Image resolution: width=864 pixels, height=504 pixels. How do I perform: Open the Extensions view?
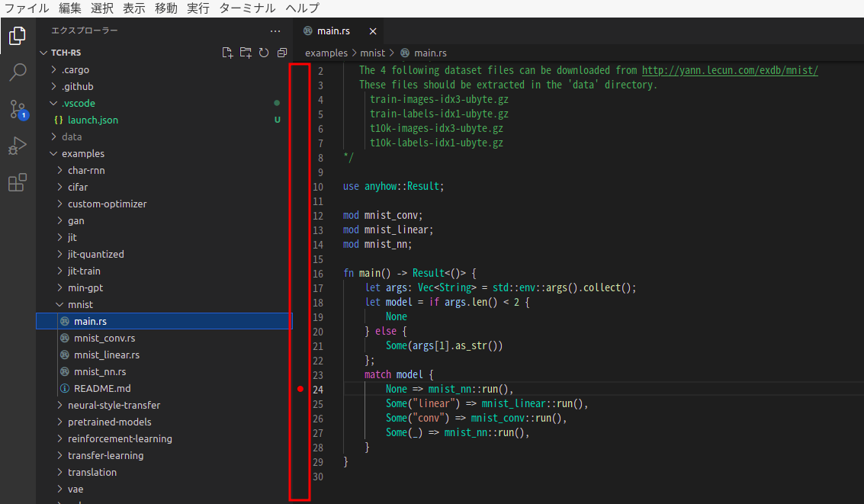point(17,181)
